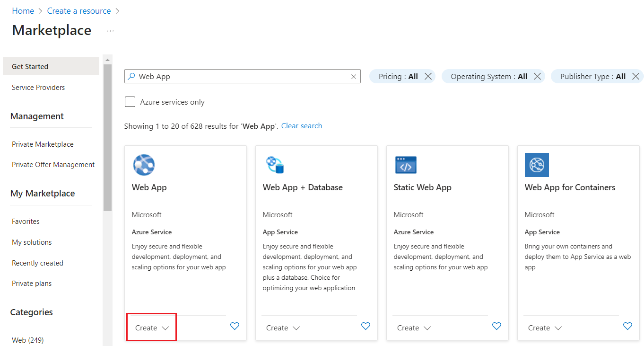Image resolution: width=644 pixels, height=346 pixels.
Task: Go to Create a resource breadcrumb
Action: click(79, 11)
